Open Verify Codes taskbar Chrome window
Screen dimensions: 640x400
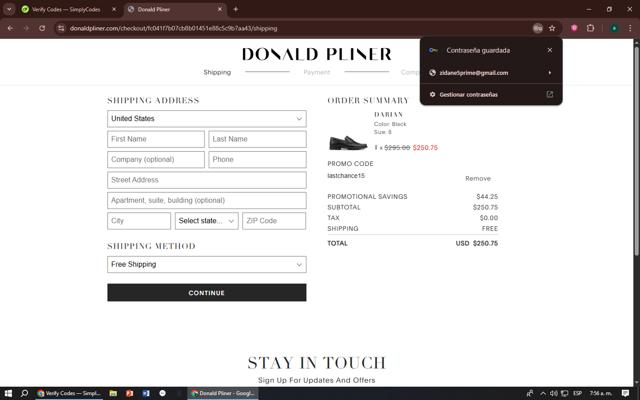pyautogui.click(x=69, y=393)
